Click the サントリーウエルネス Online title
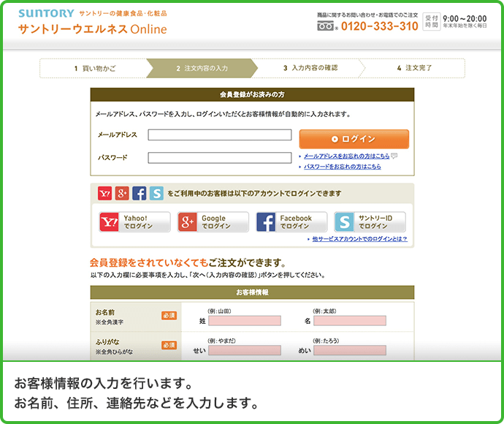Viewport: 504px width, 424px height. (x=93, y=29)
